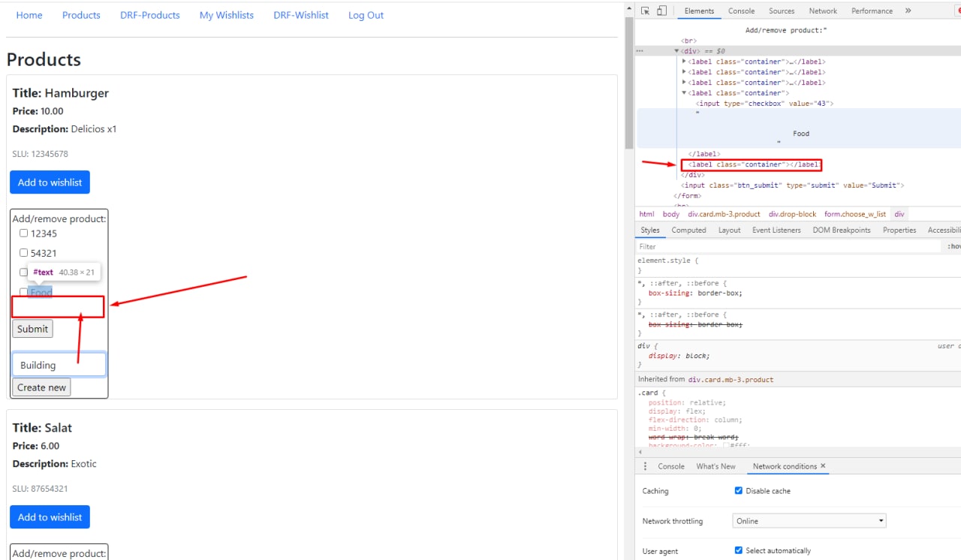961x560 pixels.
Task: Open the DOM Breakpoints sidebar tab
Action: click(x=842, y=230)
